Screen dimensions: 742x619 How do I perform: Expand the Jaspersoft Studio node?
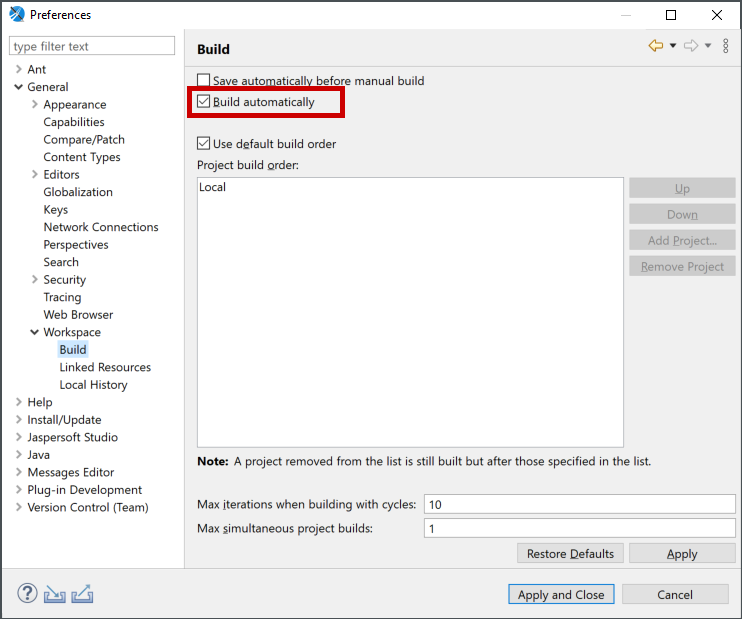[18, 437]
